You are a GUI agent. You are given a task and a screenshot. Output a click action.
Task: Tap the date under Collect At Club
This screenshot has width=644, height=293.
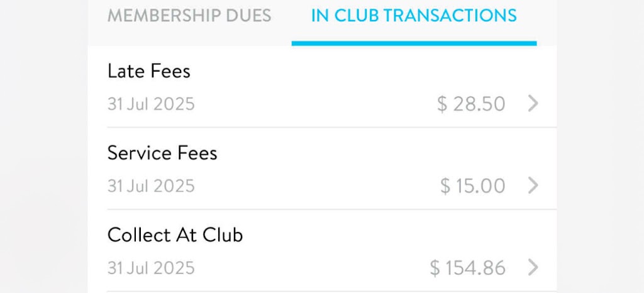[151, 268]
